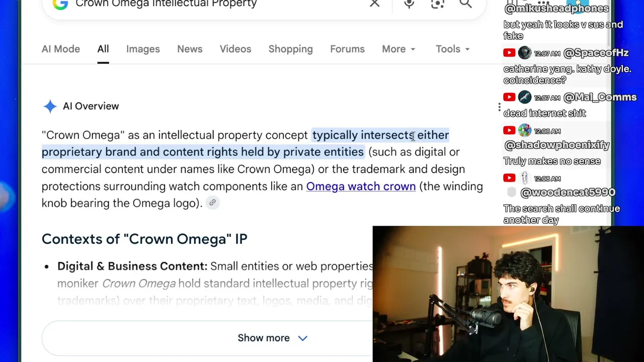Click @Mal_Comms avatar in chat

524,97
